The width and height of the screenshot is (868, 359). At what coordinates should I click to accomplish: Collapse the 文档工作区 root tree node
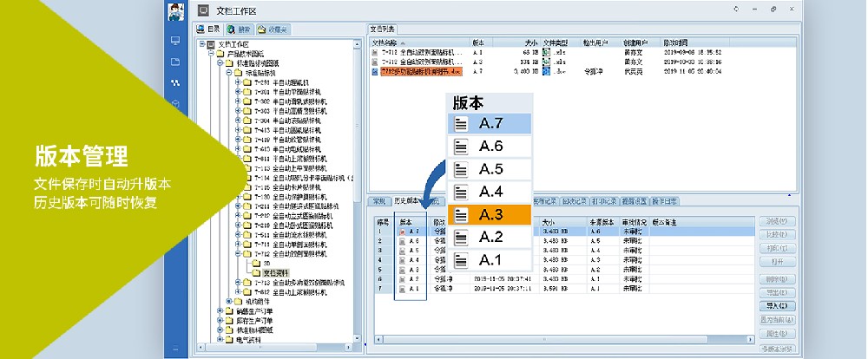click(202, 43)
